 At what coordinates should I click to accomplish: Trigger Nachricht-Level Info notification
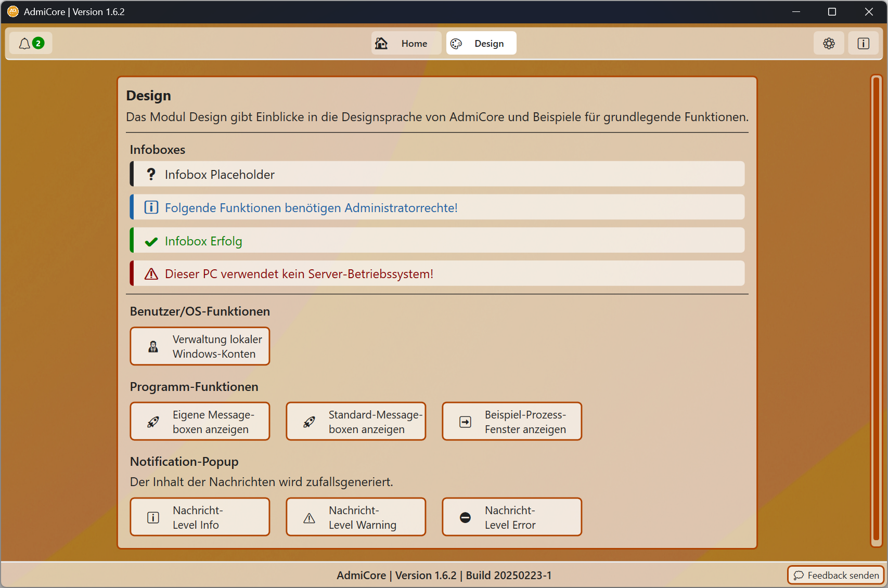click(x=200, y=517)
